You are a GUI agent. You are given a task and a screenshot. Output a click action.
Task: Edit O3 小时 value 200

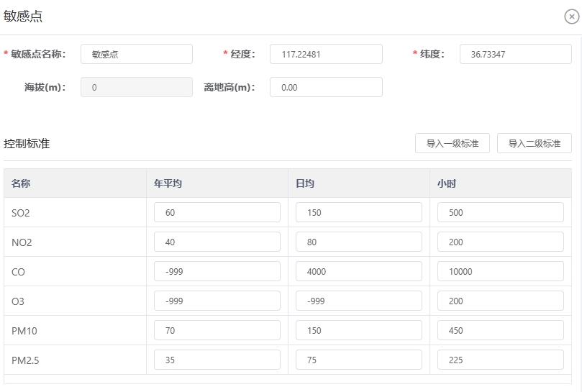pos(500,301)
